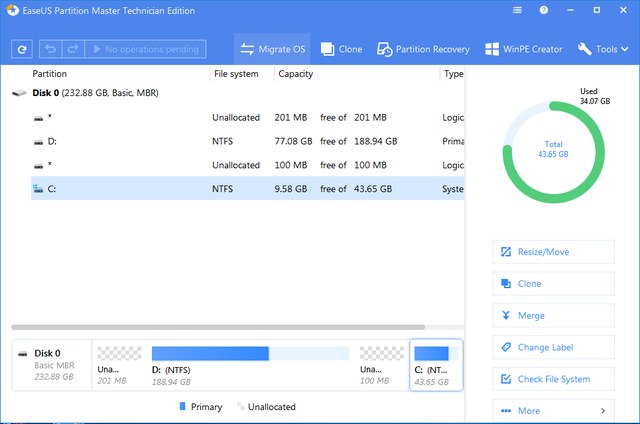Select the D: NTFS partition row

coord(240,141)
